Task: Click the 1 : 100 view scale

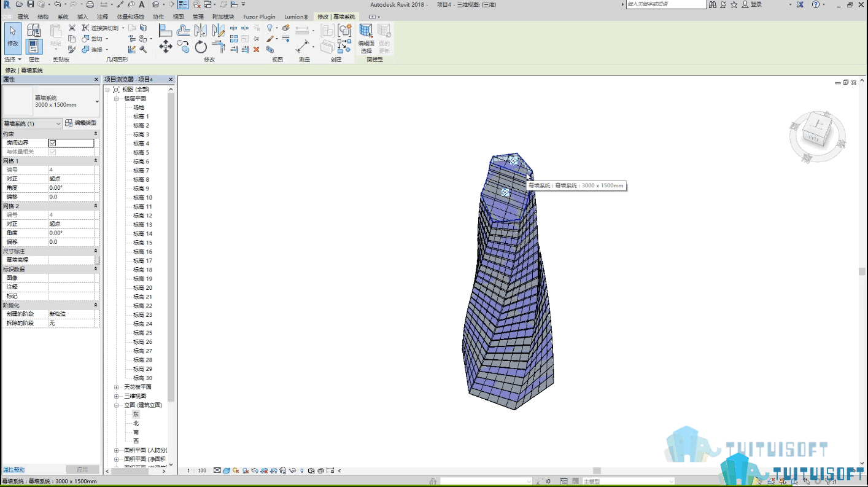Action: tap(197, 470)
